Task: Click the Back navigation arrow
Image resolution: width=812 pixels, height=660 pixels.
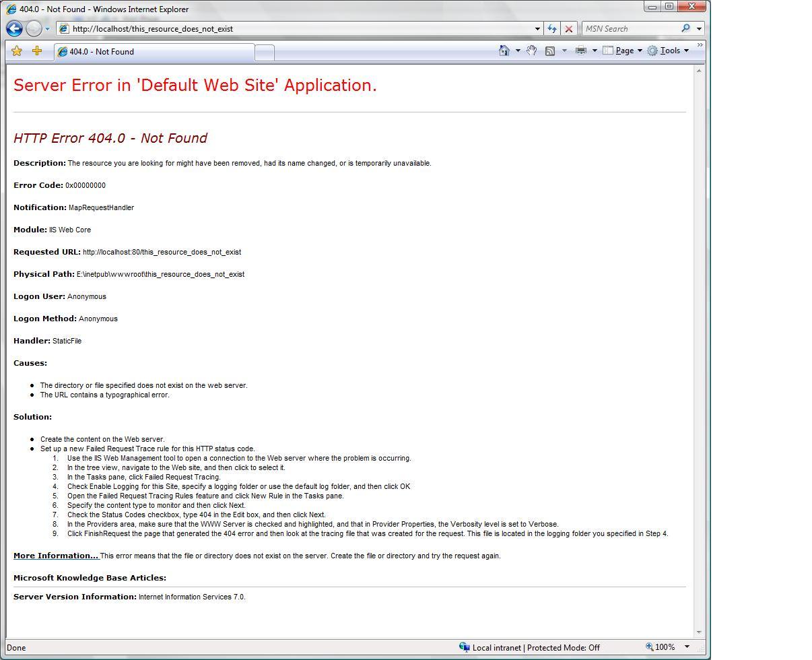Action: [13, 28]
